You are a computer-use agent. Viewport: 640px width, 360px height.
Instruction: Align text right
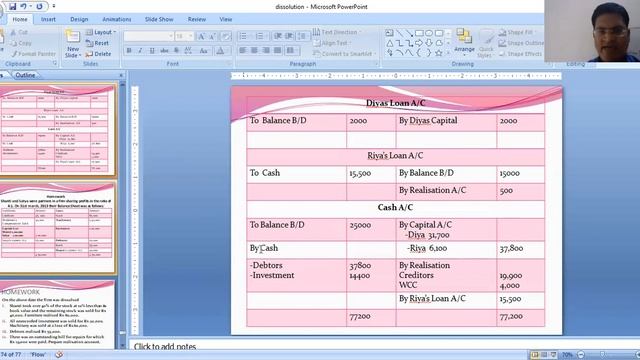[x=266, y=50]
